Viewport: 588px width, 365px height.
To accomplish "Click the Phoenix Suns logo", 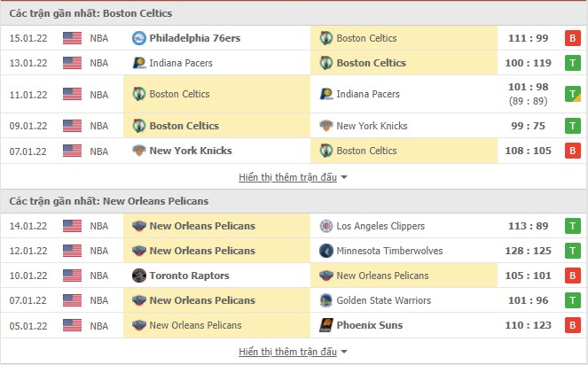I will tap(325, 325).
